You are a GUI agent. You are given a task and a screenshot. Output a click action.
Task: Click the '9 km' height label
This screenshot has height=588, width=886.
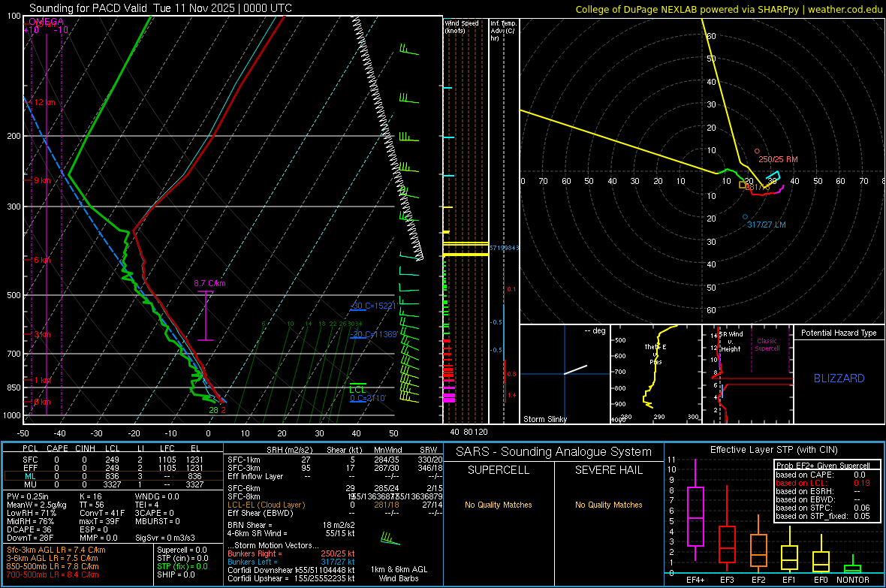[x=42, y=180]
